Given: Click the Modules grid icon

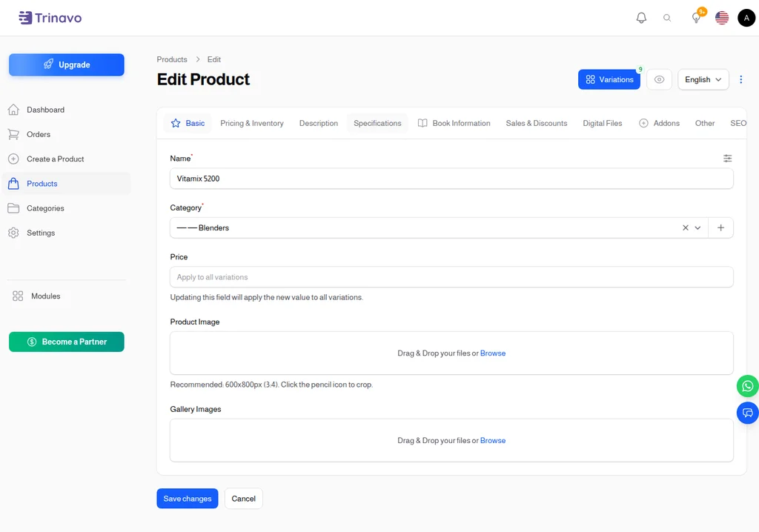Looking at the screenshot, I should [18, 296].
